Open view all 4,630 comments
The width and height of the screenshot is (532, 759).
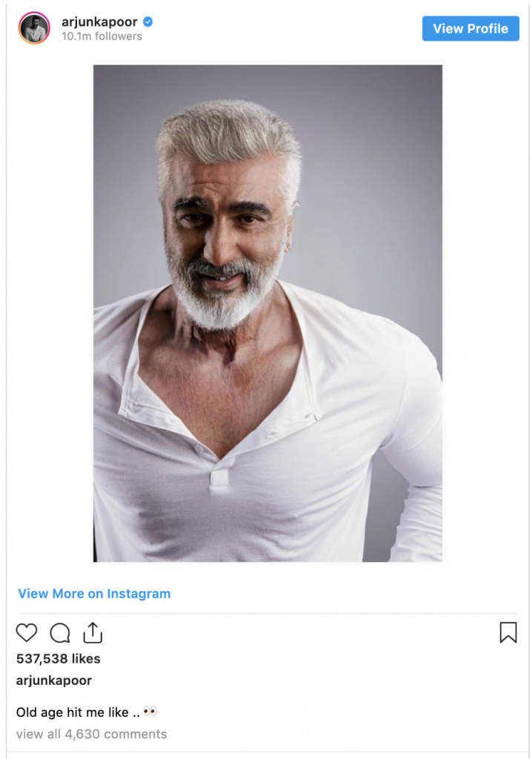tap(91, 734)
